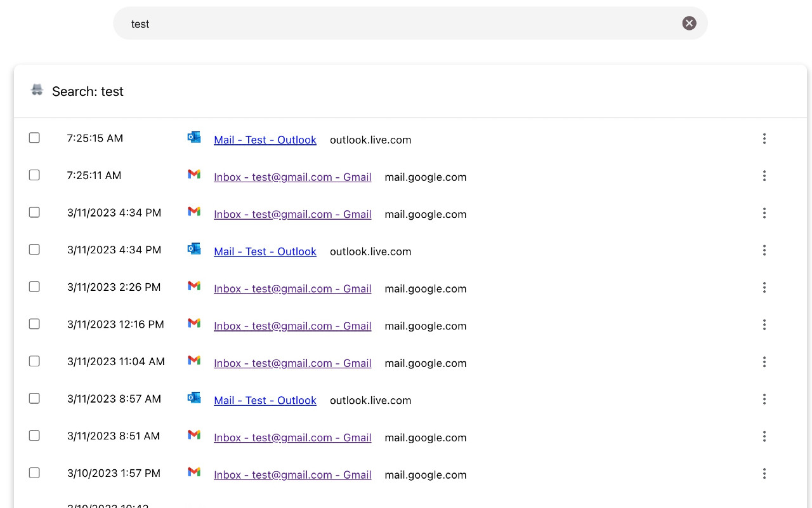Viewport: 812px width, 508px height.
Task: Click the '3/11/2023 8:51 AM' timestamp
Action: 114,436
